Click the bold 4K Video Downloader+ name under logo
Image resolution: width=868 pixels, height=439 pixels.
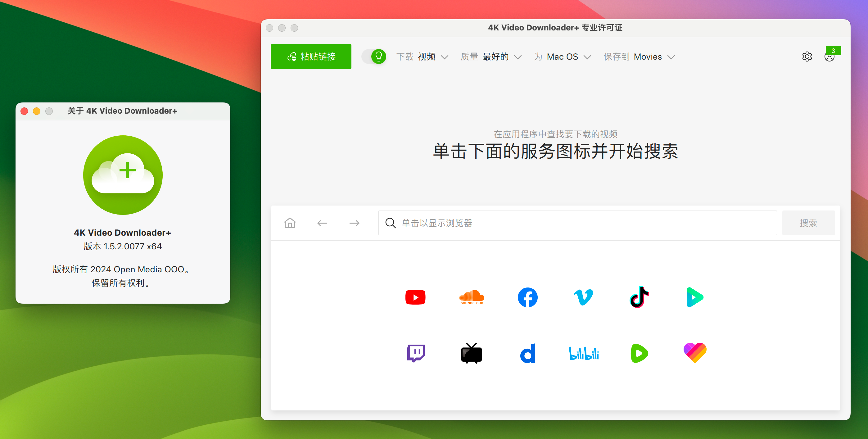point(123,233)
